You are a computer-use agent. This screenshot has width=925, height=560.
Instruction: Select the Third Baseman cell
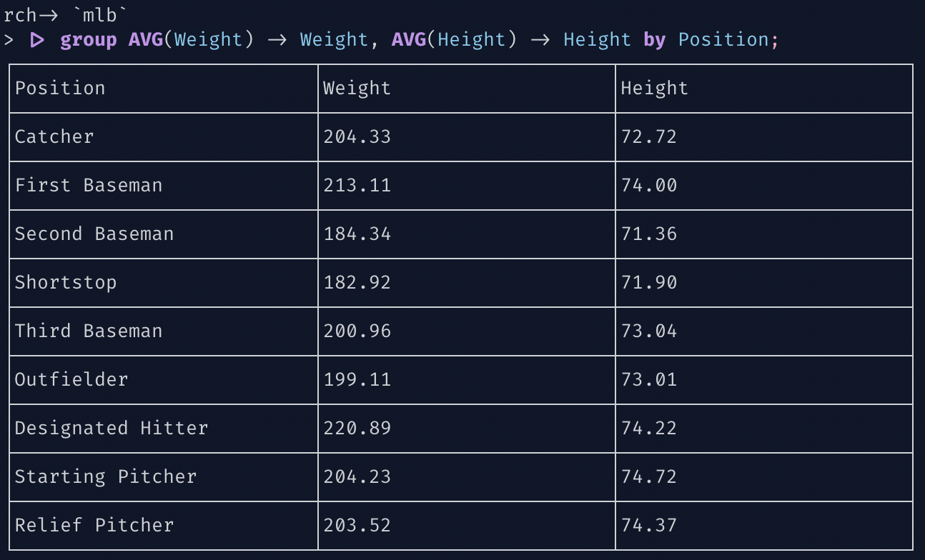[x=89, y=331]
